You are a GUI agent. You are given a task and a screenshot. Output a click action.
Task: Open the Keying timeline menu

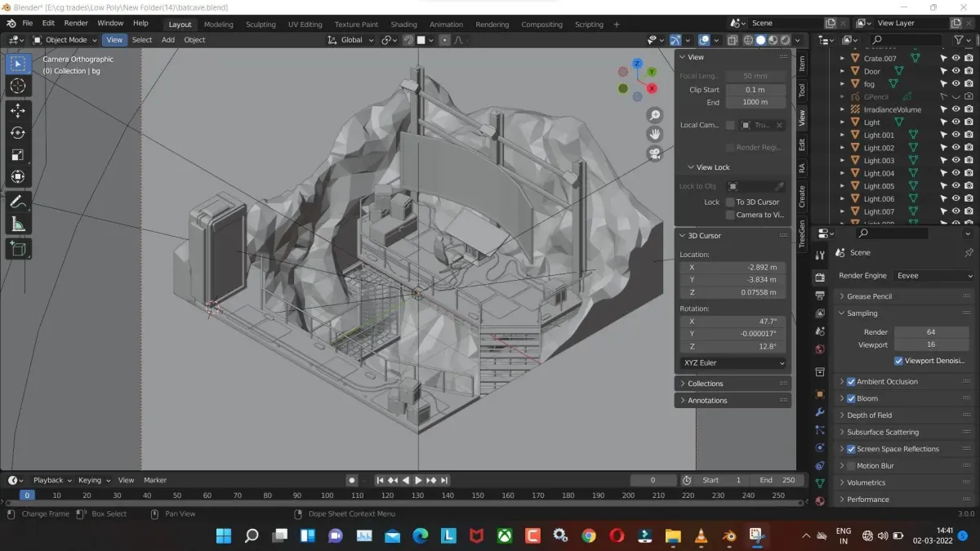point(94,480)
